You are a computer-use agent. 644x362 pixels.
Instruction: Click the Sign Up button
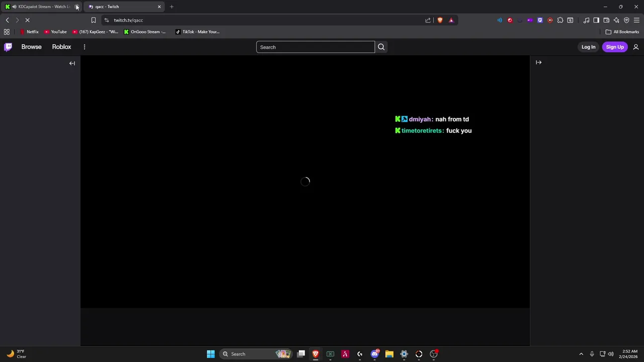coord(615,47)
